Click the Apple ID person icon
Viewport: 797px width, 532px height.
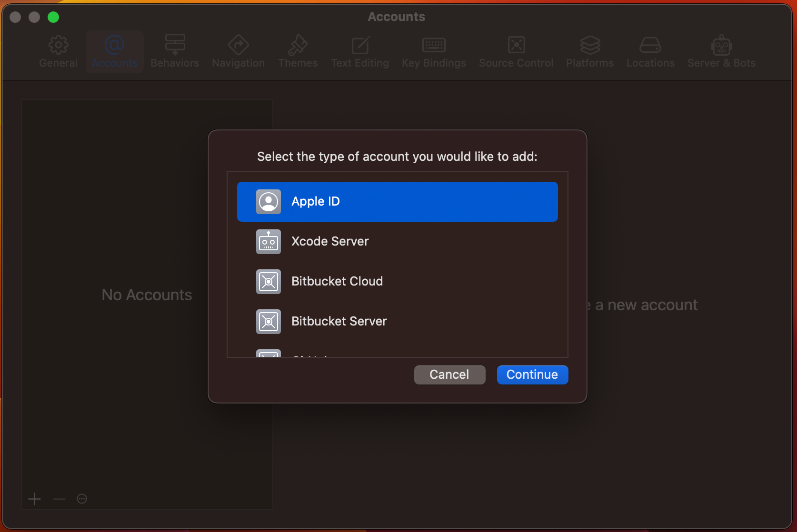click(x=269, y=202)
